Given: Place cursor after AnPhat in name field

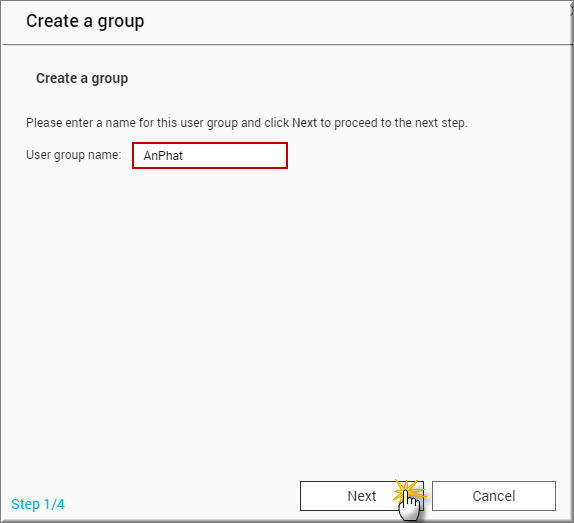Looking at the screenshot, I should click(184, 156).
